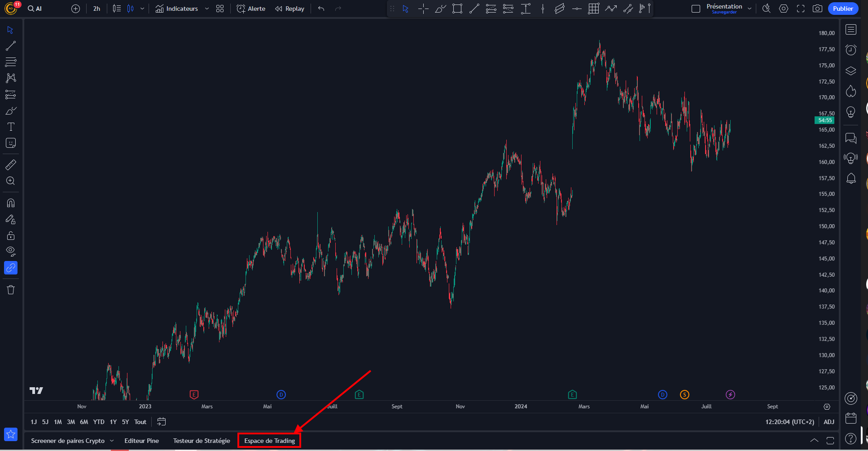Screen dimensions: 868x451
Task: Set chart range to YTD
Action: 98,422
